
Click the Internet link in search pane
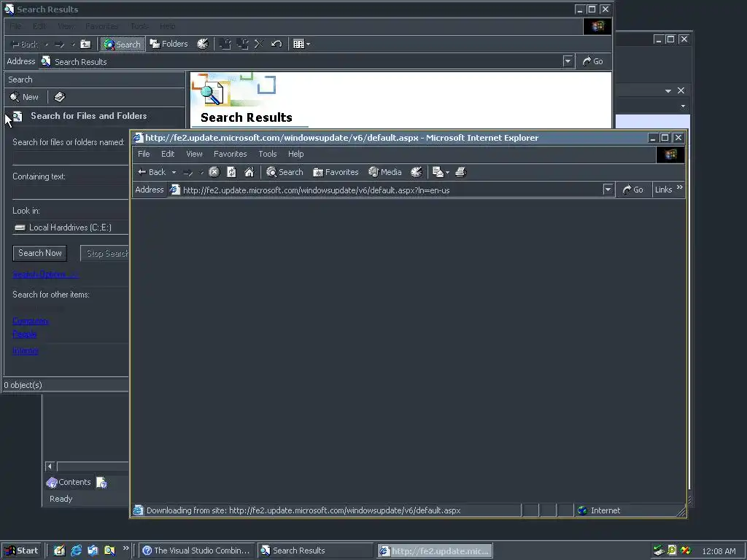[26, 351]
